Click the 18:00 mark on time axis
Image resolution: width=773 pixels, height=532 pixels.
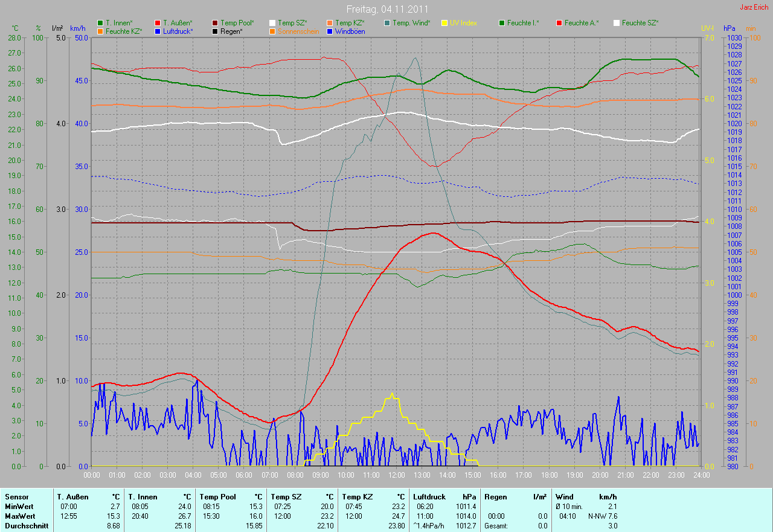[x=548, y=475]
